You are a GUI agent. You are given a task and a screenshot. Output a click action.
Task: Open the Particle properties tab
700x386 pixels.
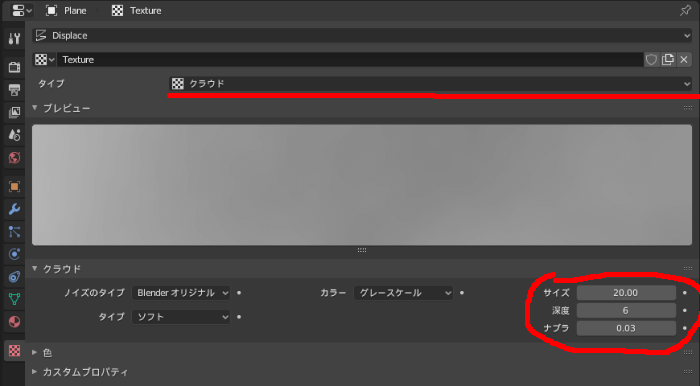click(14, 232)
